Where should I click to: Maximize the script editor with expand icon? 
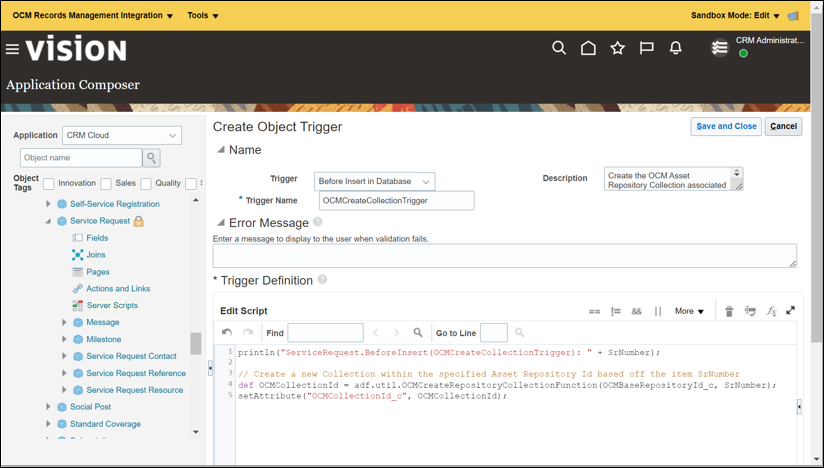[x=790, y=310]
